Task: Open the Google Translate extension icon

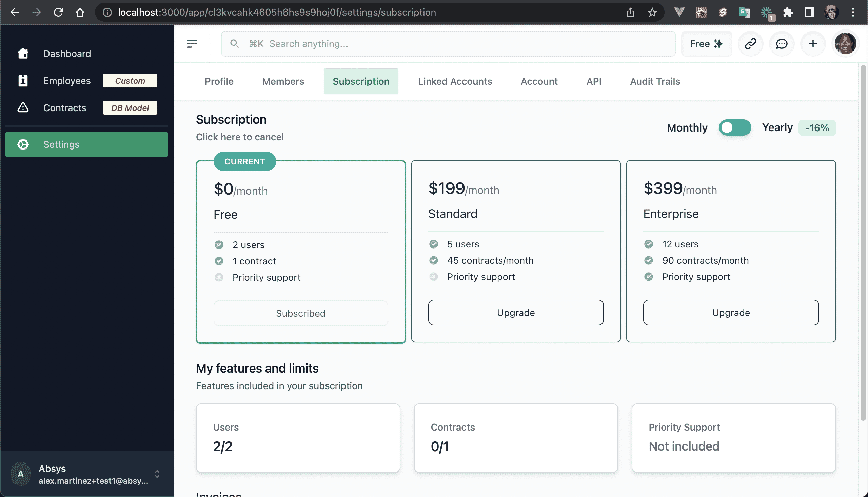Action: [x=744, y=12]
